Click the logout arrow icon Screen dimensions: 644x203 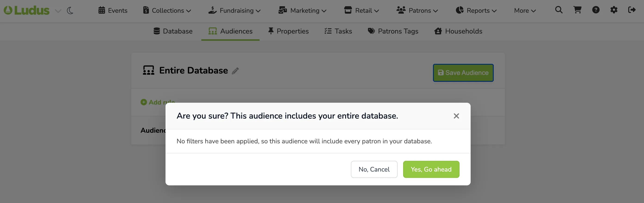click(x=632, y=10)
